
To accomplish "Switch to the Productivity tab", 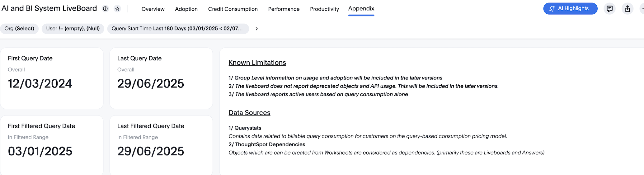I will point(324,9).
